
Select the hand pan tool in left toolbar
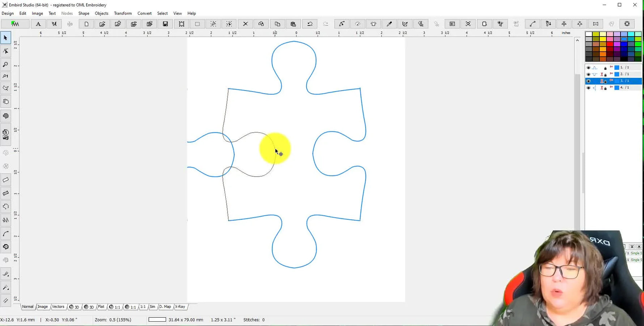click(5, 102)
